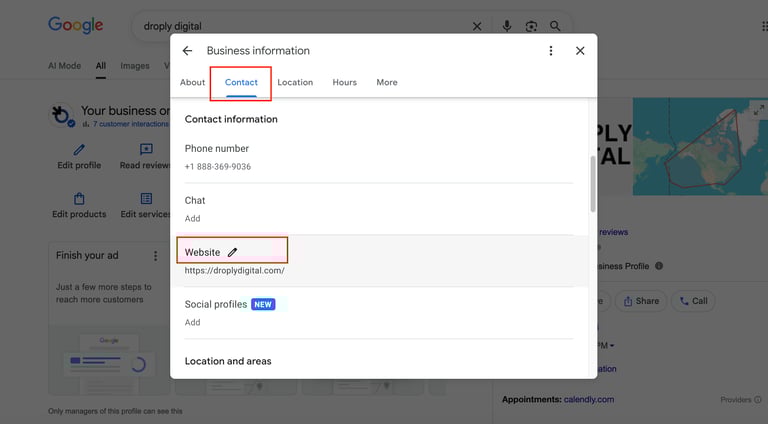Open the reviews link beside the map
The width and height of the screenshot is (768, 424).
[x=613, y=232]
